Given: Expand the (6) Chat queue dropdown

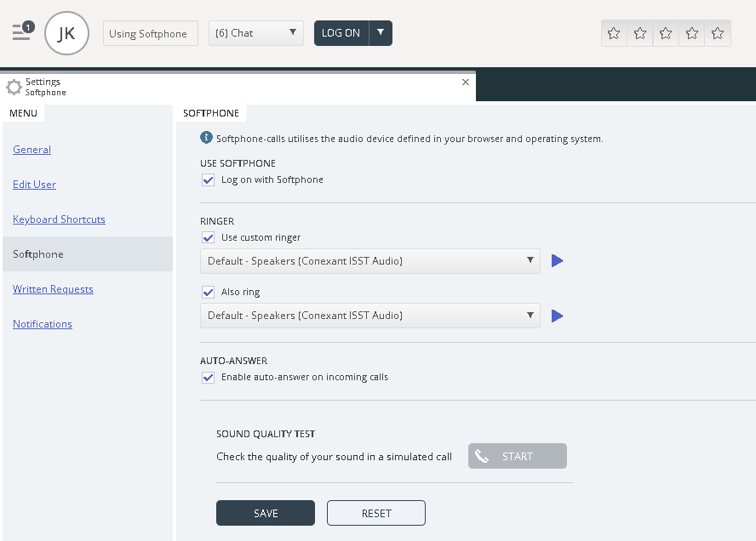Looking at the screenshot, I should (256, 33).
